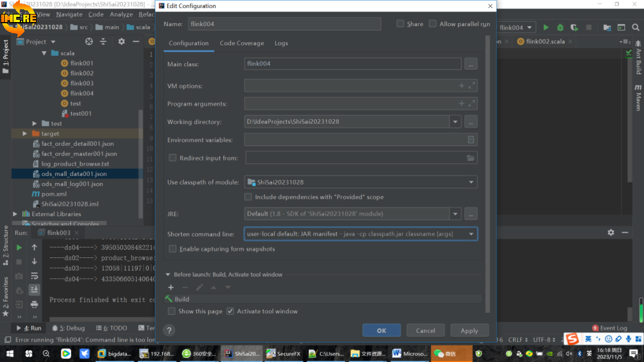This screenshot has width=644, height=362.
Task: Click the help question mark icon
Action: click(169, 331)
